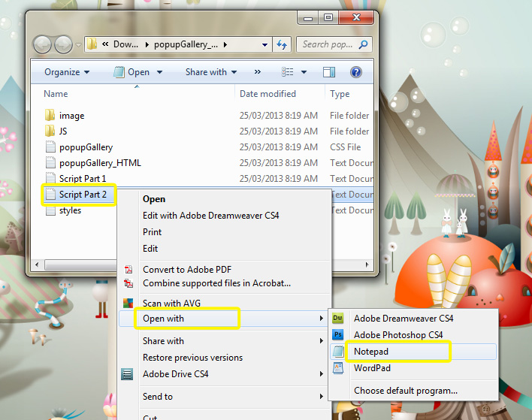Select Notepad from Open with submenu
532x420 pixels.
371,352
